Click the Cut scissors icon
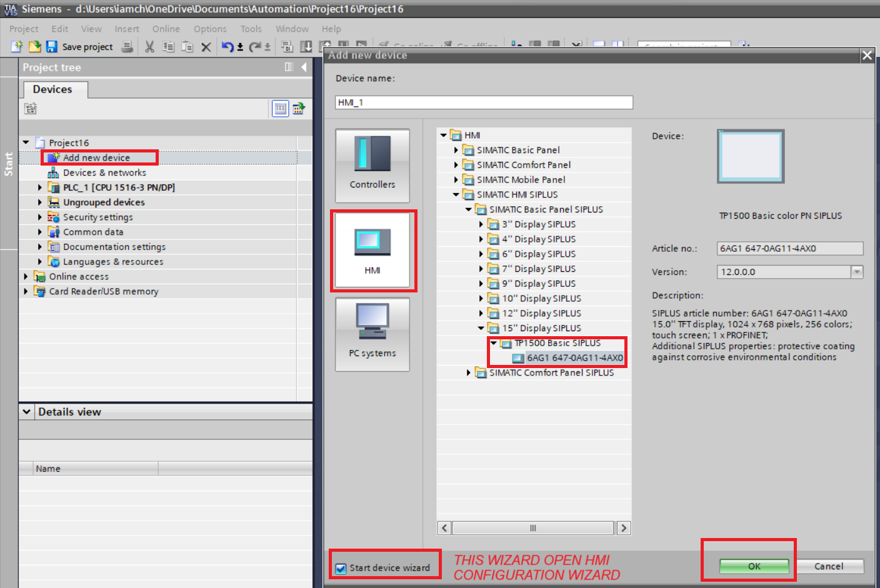The height and width of the screenshot is (588, 880). (x=149, y=46)
